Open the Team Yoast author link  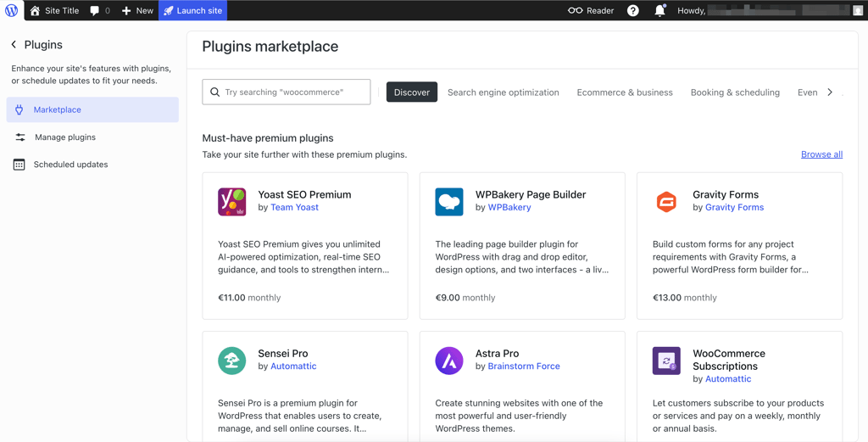[x=294, y=207]
